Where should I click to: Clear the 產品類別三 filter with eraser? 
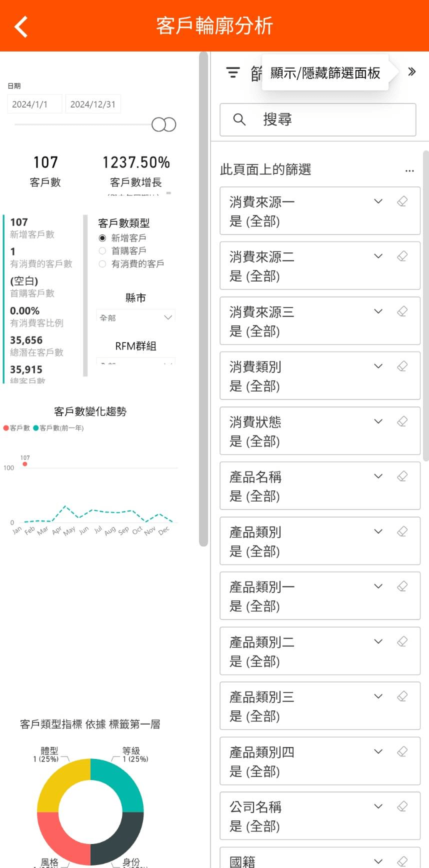pyautogui.click(x=402, y=696)
